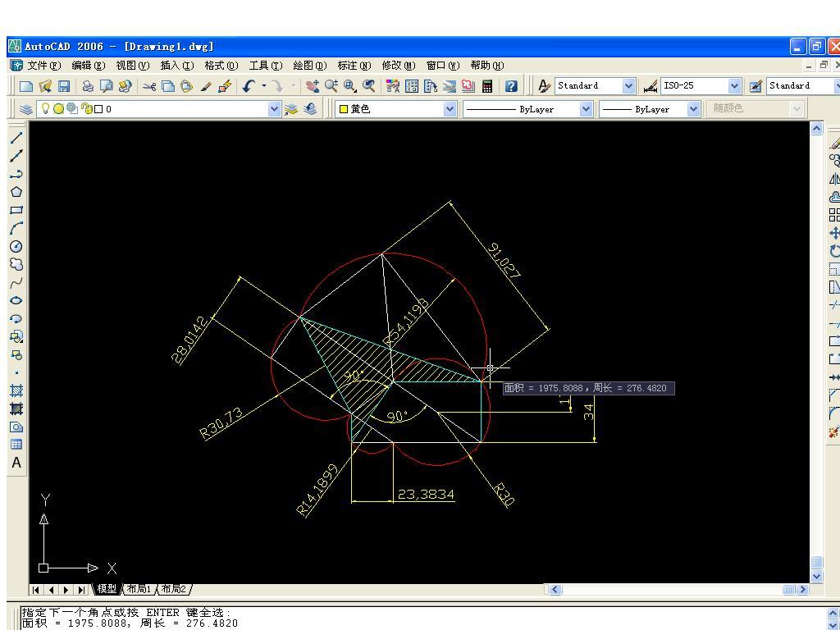Select the Table tool

click(16, 445)
